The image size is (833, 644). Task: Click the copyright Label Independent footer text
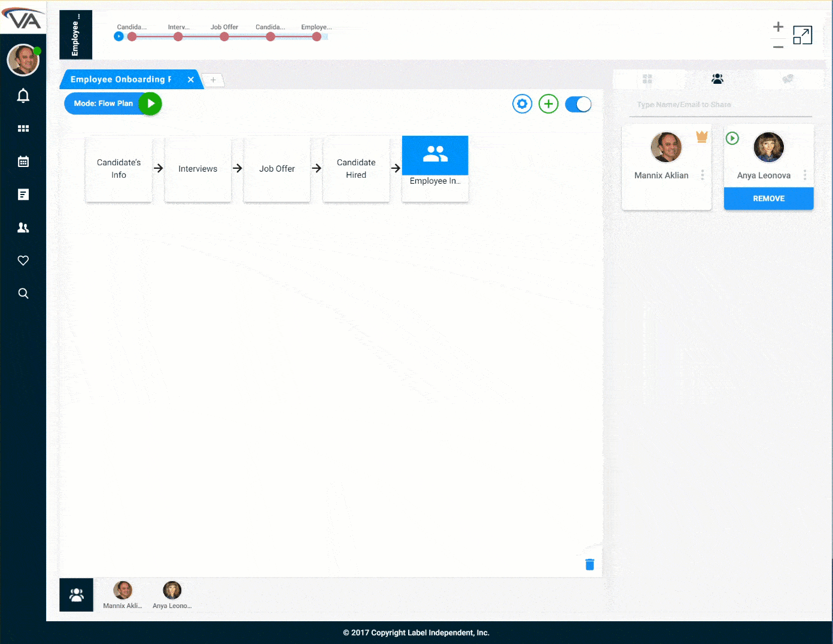pos(416,633)
